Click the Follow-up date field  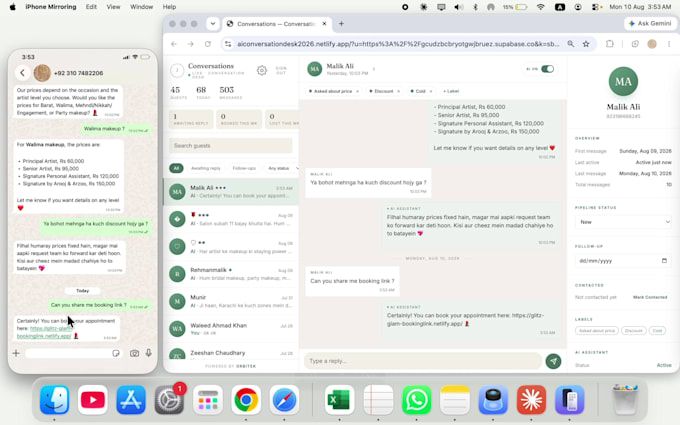tap(623, 261)
